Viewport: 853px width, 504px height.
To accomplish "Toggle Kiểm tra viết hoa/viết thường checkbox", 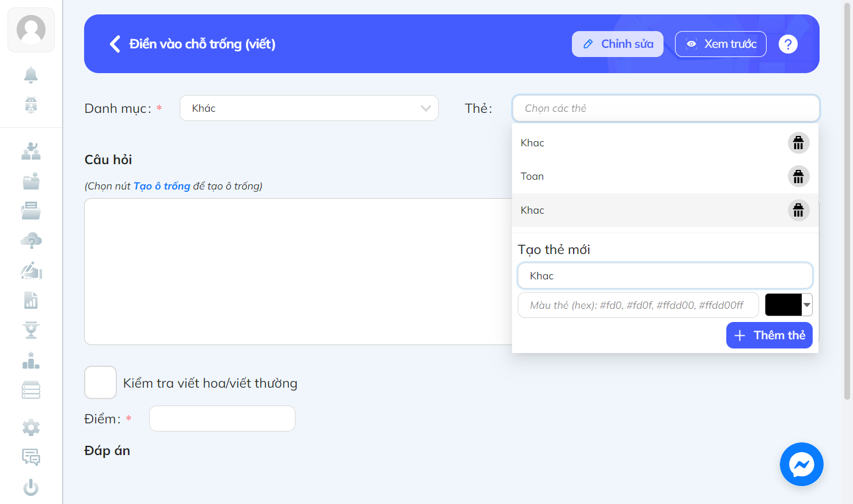I will pos(101,382).
